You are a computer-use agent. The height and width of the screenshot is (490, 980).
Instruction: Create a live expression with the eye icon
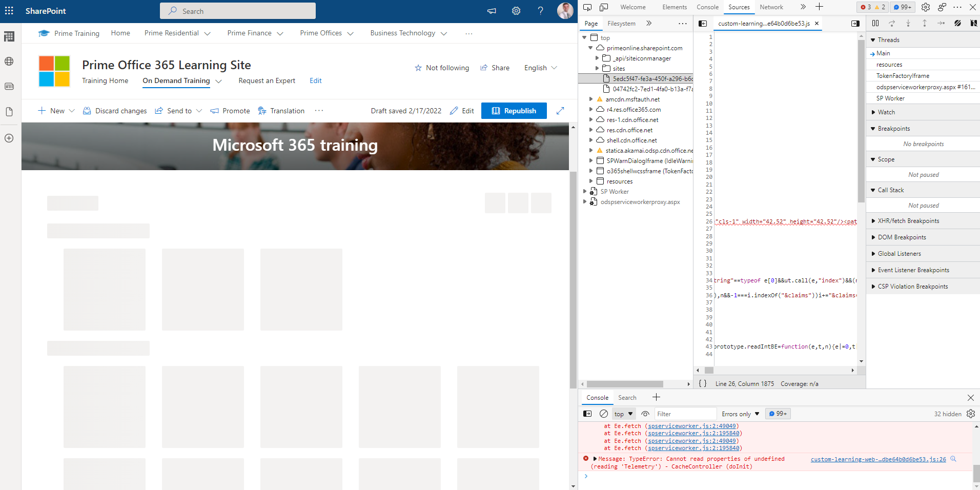coord(645,414)
